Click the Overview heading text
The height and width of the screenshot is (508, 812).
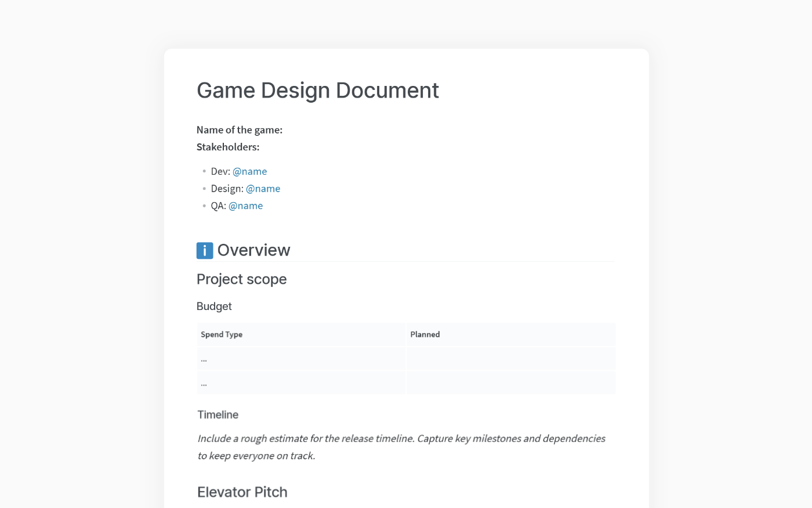pyautogui.click(x=253, y=250)
